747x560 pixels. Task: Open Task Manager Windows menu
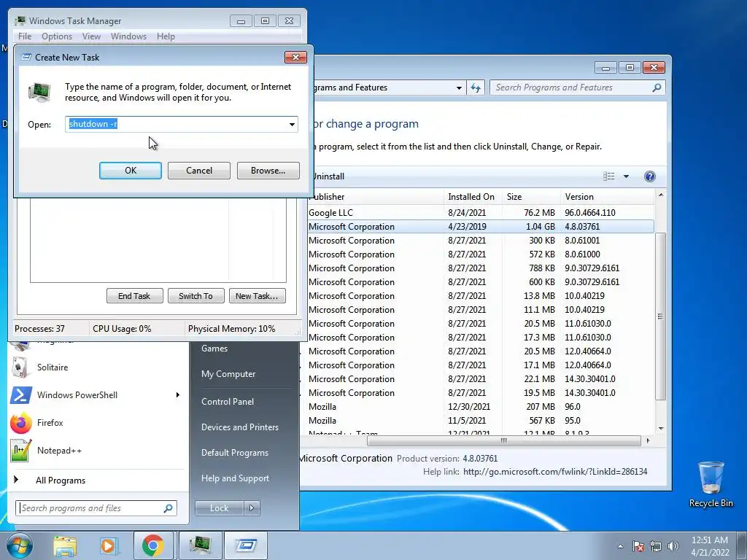pos(128,36)
